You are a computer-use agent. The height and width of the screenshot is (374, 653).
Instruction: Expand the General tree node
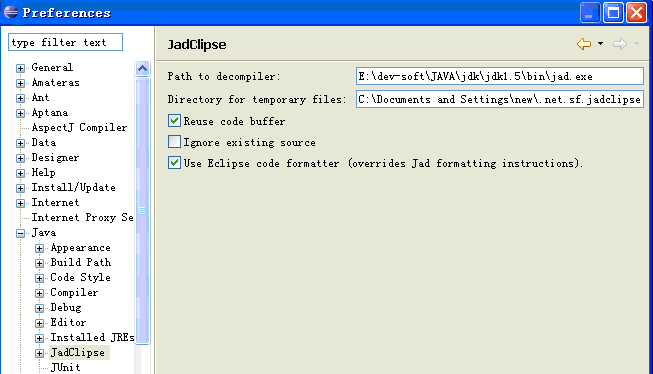point(20,68)
